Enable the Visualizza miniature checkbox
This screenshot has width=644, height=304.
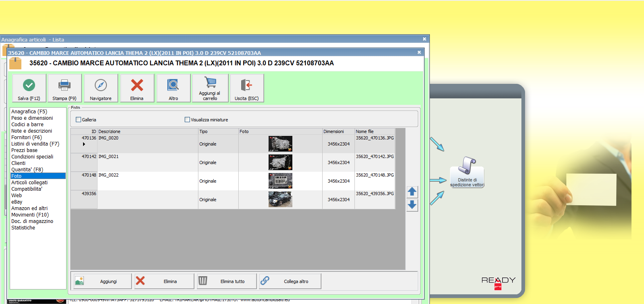[x=187, y=120]
